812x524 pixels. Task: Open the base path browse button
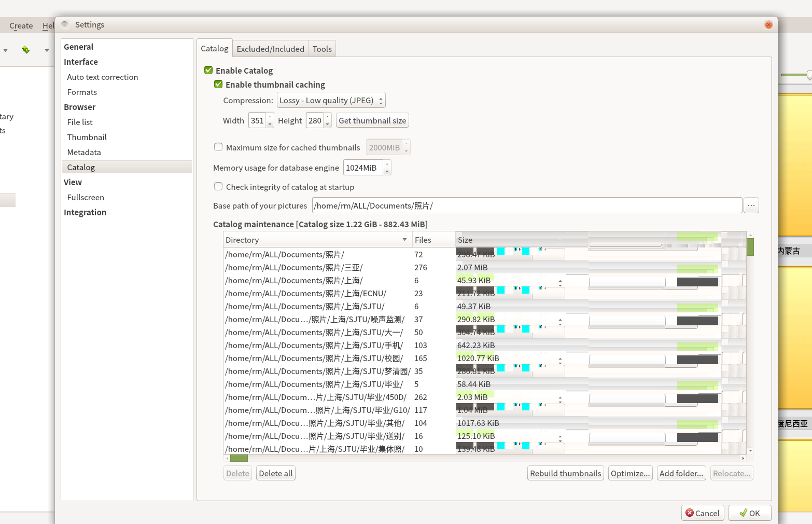click(x=751, y=205)
